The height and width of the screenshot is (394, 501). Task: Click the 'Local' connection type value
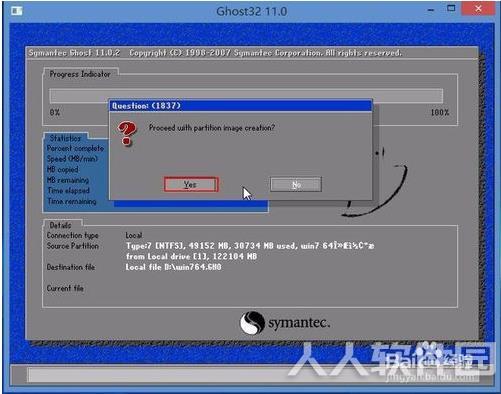[134, 235]
